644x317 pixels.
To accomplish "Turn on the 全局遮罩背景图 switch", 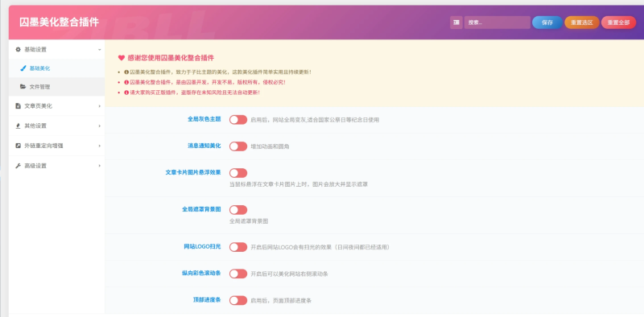I will [x=238, y=210].
